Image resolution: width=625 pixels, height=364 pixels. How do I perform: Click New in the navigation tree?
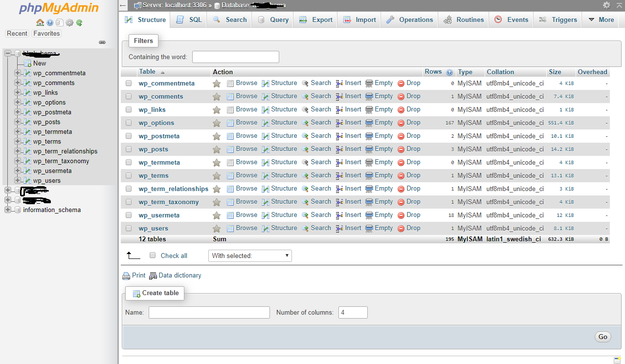pos(40,63)
